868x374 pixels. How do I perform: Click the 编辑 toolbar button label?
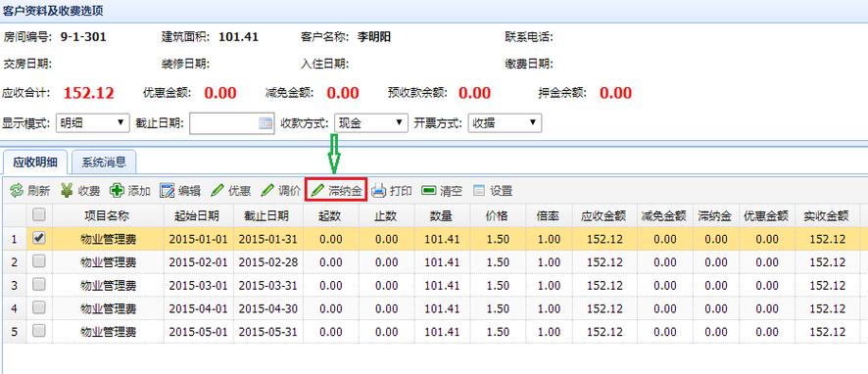189,192
